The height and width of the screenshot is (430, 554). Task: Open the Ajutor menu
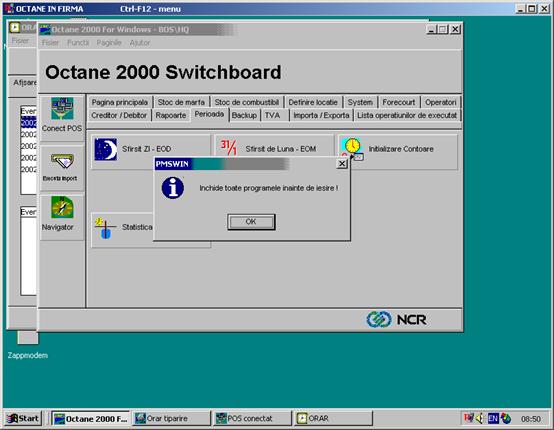click(x=140, y=43)
